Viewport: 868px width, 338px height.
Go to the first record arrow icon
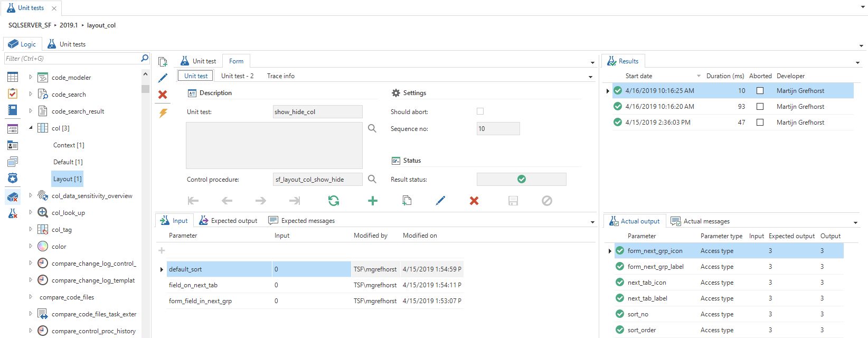(193, 201)
